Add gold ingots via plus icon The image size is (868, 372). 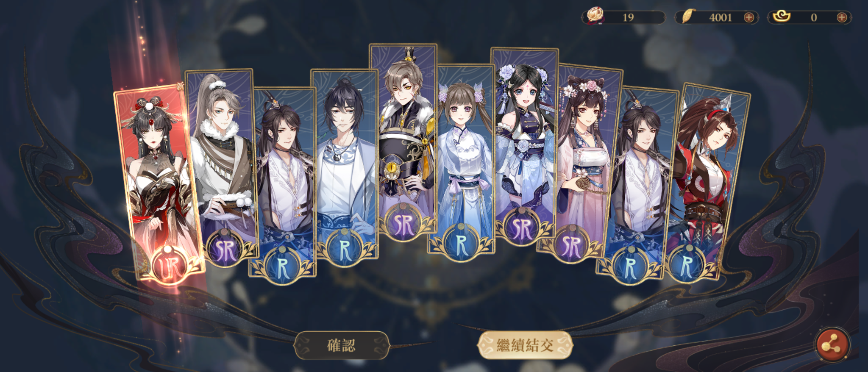pos(842,17)
